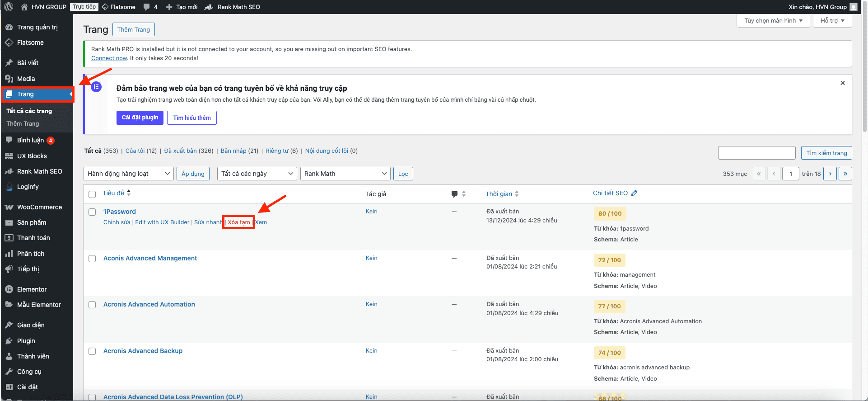
Task: Click inside the page search input field
Action: coord(757,153)
